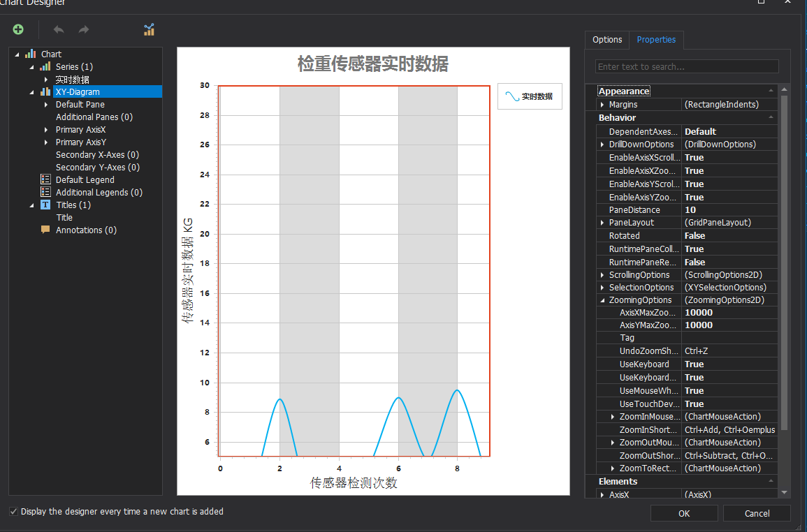The image size is (807, 532).
Task: Collapse the XY-Diagram tree node
Action: click(x=32, y=92)
